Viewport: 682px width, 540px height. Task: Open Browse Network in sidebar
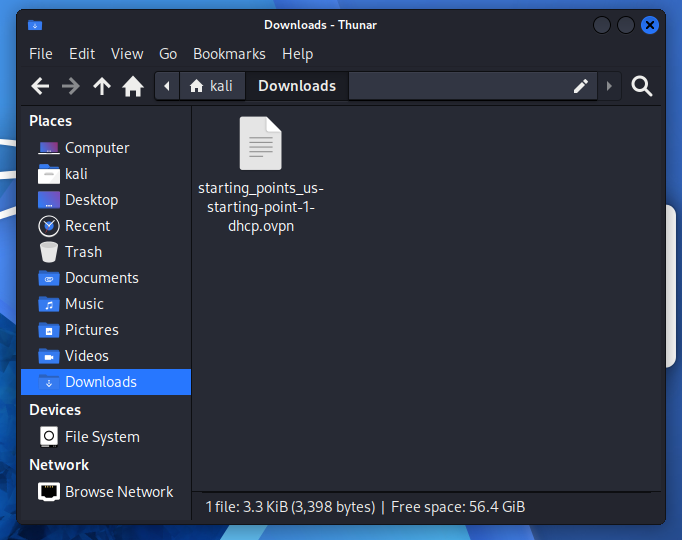(106, 492)
